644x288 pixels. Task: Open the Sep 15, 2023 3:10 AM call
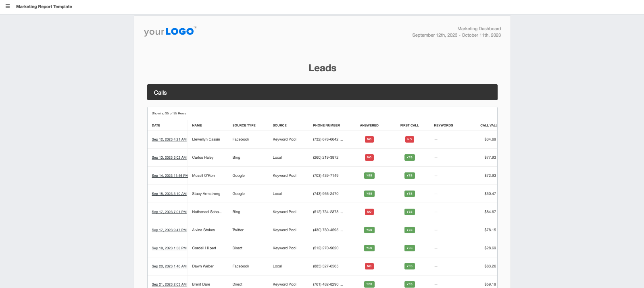click(169, 194)
